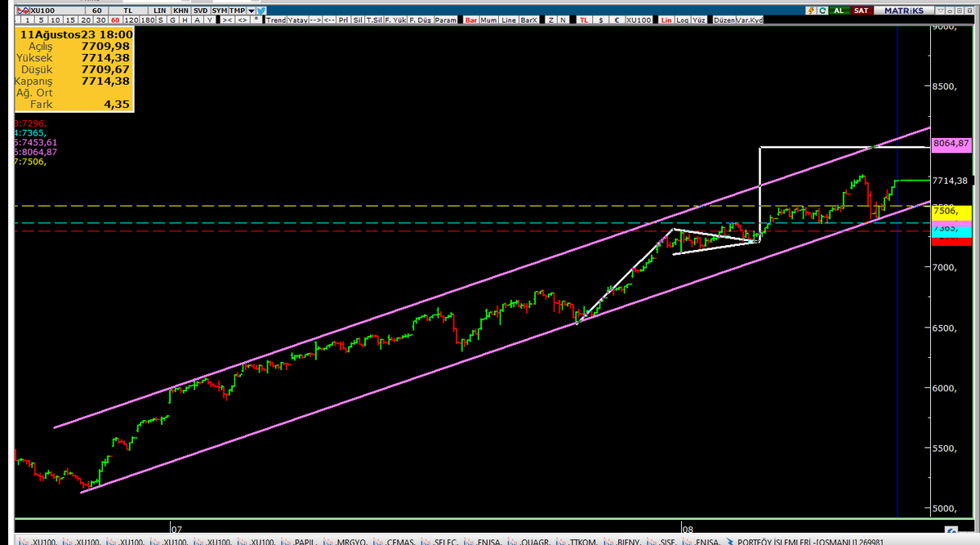Click the green refresh icon beside AL
This screenshot has height=545, width=980.
coord(822,10)
